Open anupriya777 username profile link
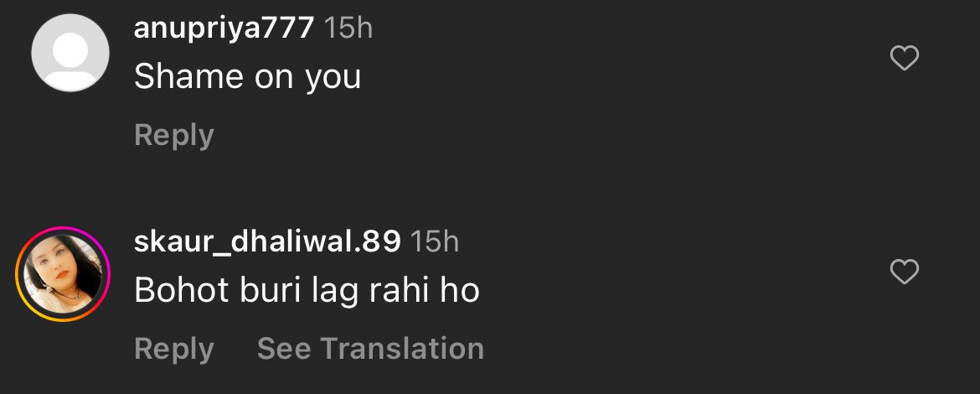This screenshot has width=980, height=394. [224, 29]
